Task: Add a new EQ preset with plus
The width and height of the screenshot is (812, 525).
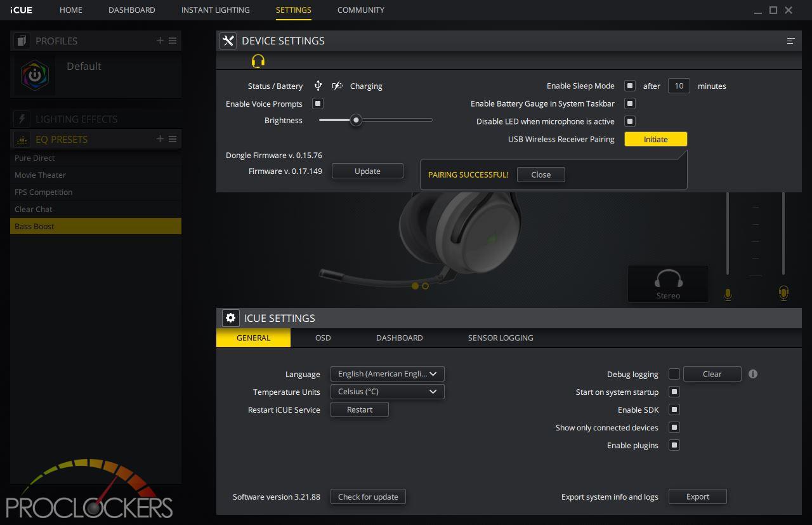Action: click(160, 139)
